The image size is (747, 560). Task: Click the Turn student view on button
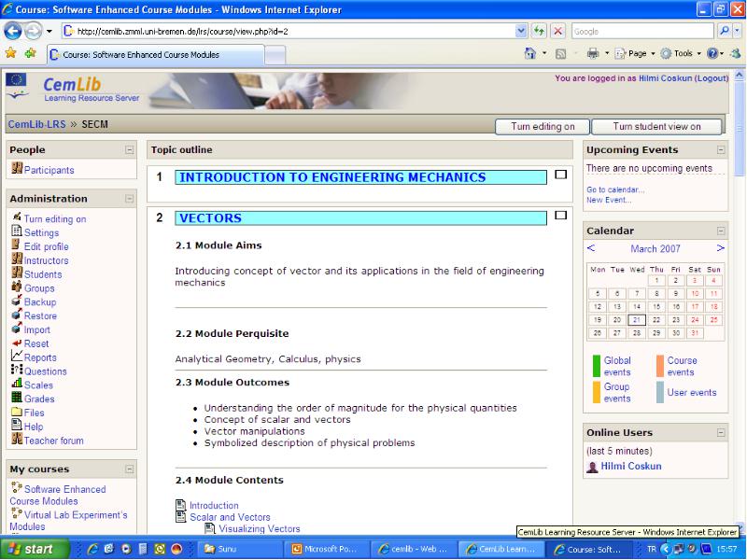656,127
